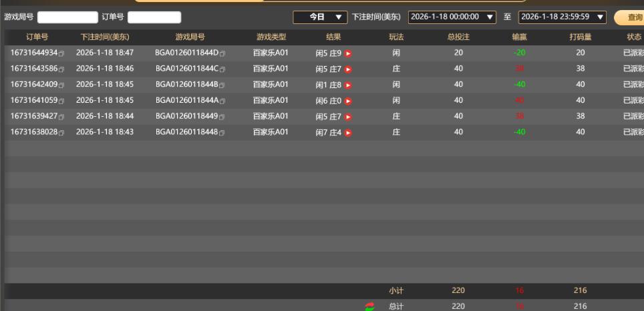Copy game round BGA0126011844D via copy icon
This screenshot has height=311, width=644.
pyautogui.click(x=222, y=53)
